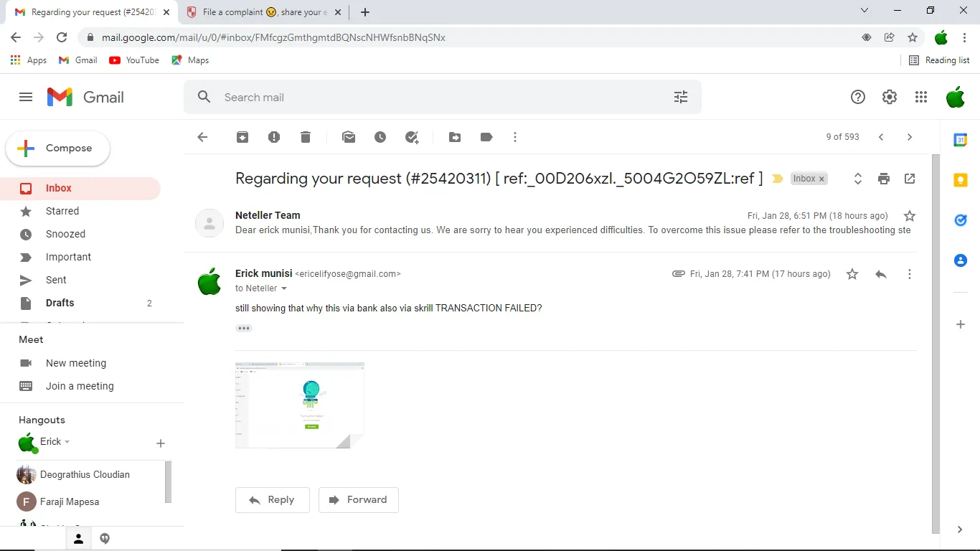Open Google Keep side panel
The height and width of the screenshot is (551, 980).
pyautogui.click(x=961, y=180)
